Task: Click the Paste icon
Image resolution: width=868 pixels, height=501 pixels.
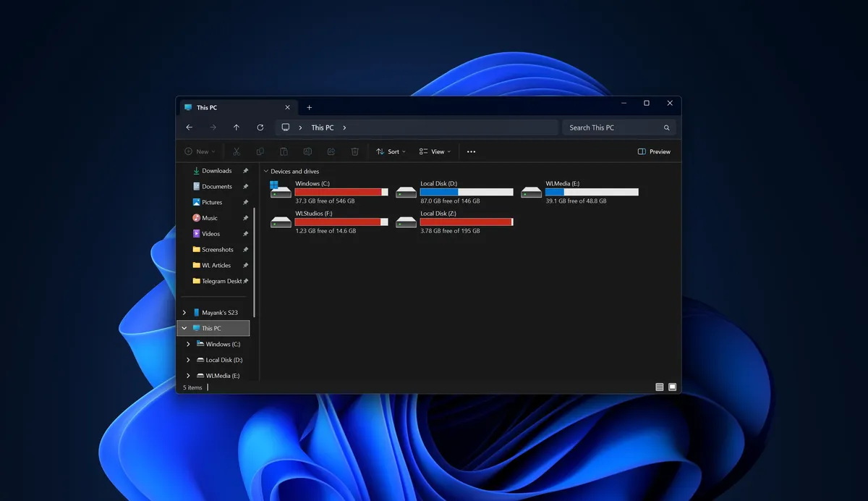Action: pyautogui.click(x=284, y=151)
